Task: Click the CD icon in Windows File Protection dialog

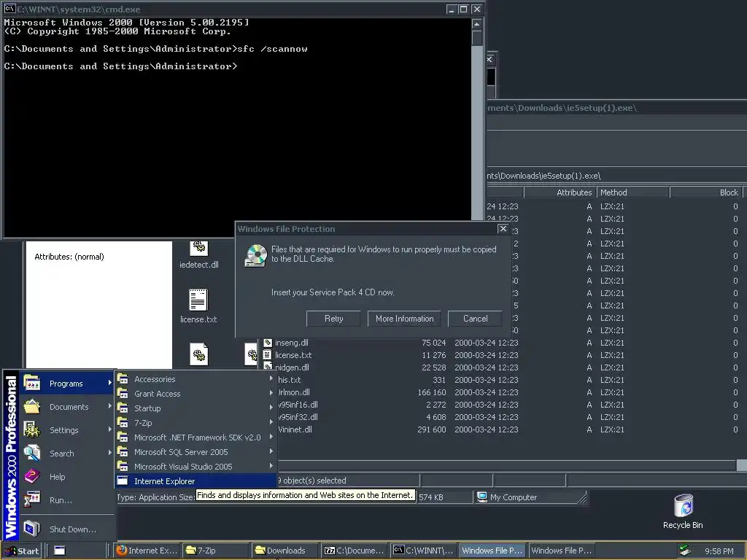Action: (x=256, y=255)
